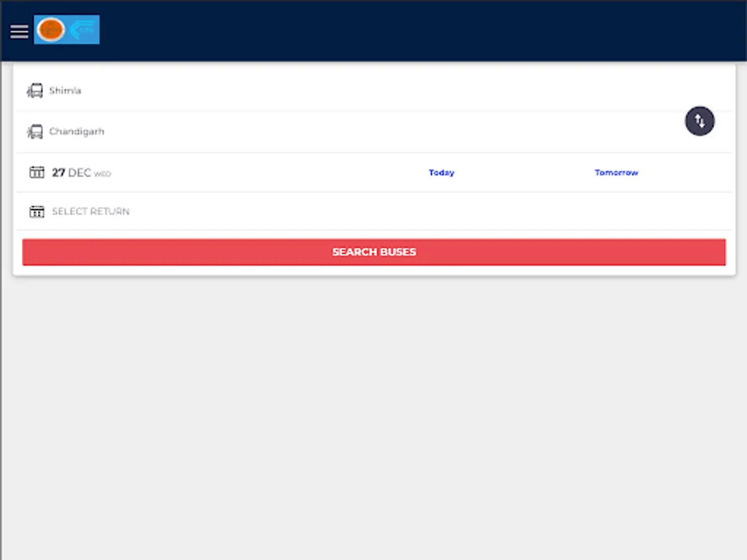The height and width of the screenshot is (560, 747).
Task: Click the calendar icon beside SELECT RETURN
Action: point(37,211)
